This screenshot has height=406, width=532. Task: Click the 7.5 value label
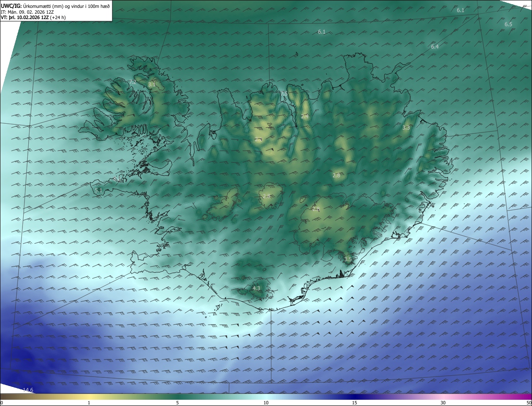[x=284, y=94]
